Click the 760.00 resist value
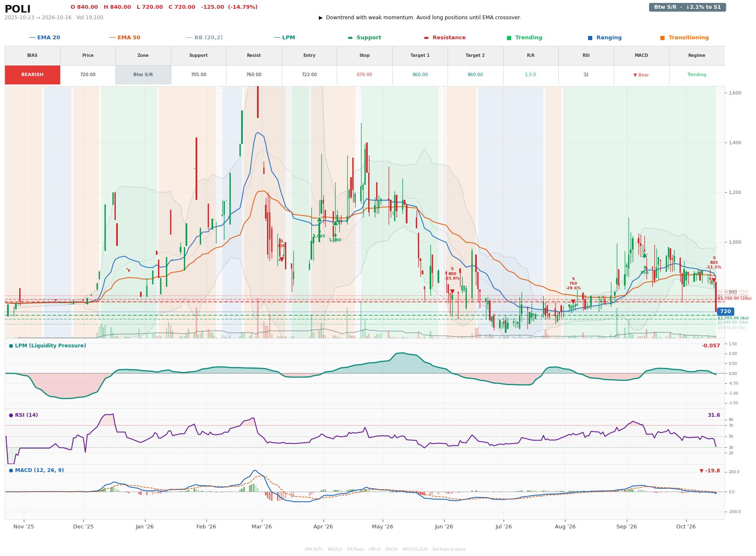 coord(254,75)
